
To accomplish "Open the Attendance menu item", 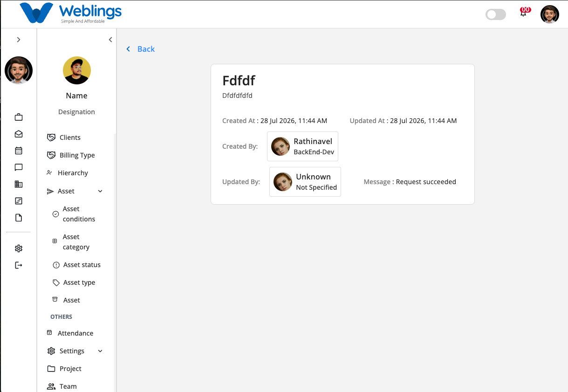I will click(75, 333).
